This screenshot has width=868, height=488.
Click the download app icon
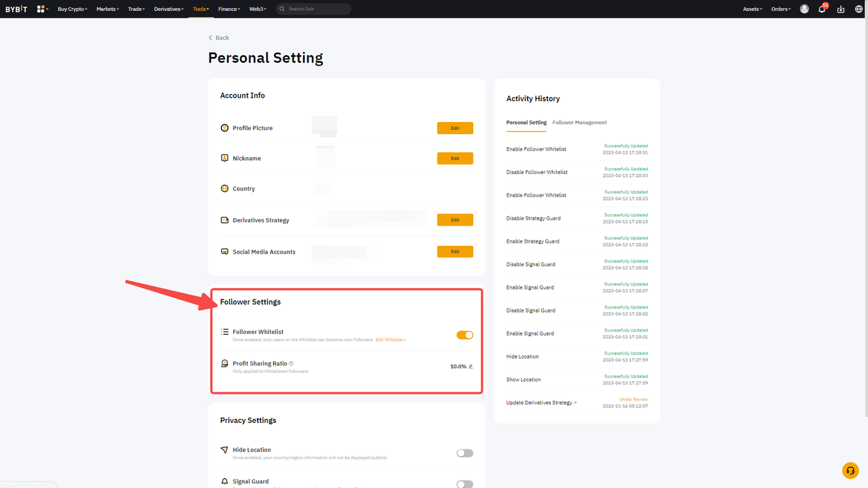point(841,9)
